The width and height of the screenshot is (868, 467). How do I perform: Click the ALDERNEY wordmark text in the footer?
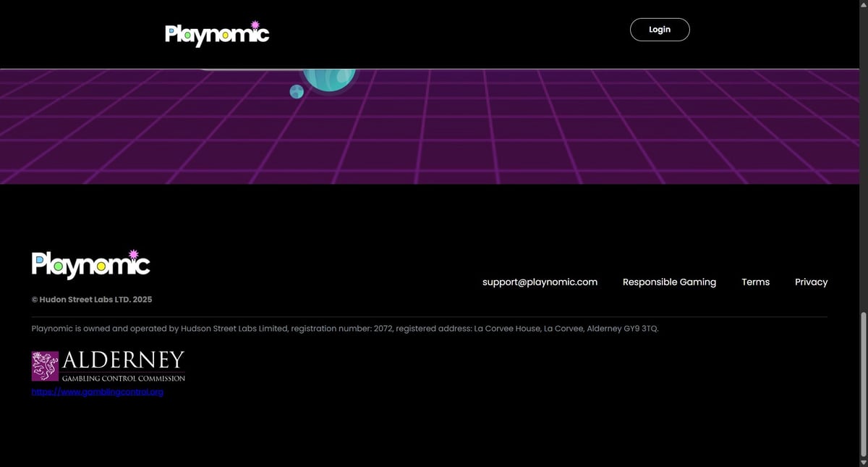[x=123, y=361]
